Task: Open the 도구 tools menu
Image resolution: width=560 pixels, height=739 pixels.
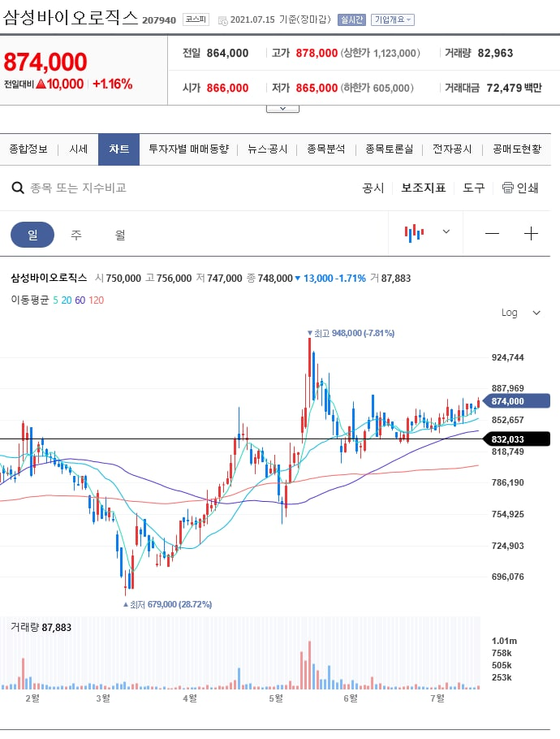Action: pos(473,188)
